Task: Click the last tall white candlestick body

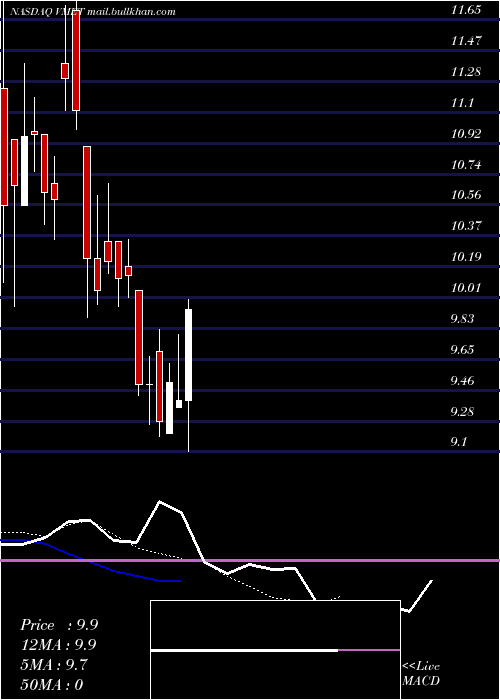Action: pos(188,355)
